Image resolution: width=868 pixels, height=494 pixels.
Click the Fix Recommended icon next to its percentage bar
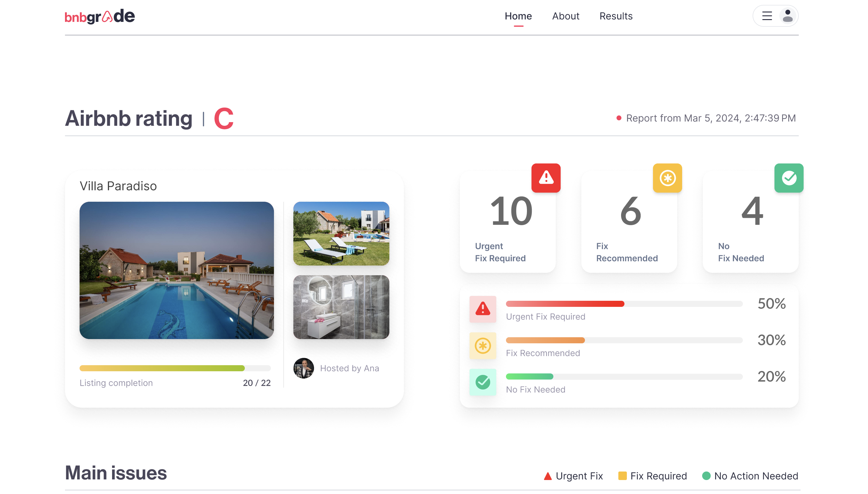click(483, 346)
